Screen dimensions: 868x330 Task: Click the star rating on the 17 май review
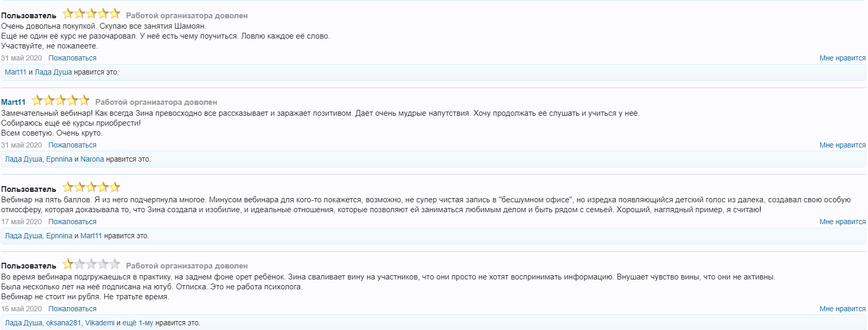coord(91,188)
